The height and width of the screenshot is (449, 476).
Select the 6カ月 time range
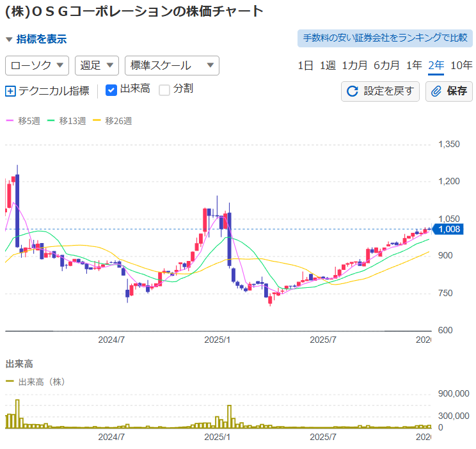(386, 65)
